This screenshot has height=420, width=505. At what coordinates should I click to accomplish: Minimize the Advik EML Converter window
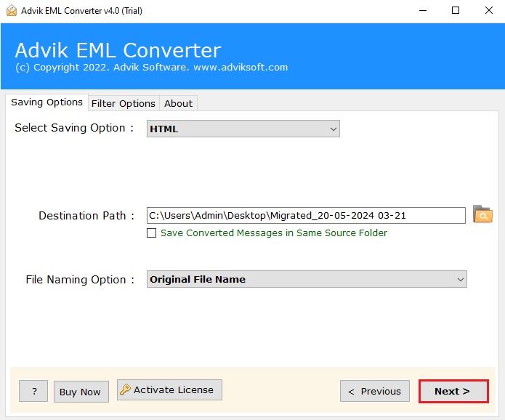point(423,11)
